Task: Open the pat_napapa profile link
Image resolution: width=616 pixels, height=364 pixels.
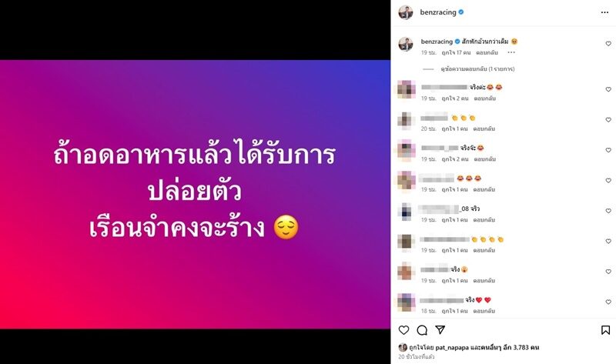Action: (452, 348)
